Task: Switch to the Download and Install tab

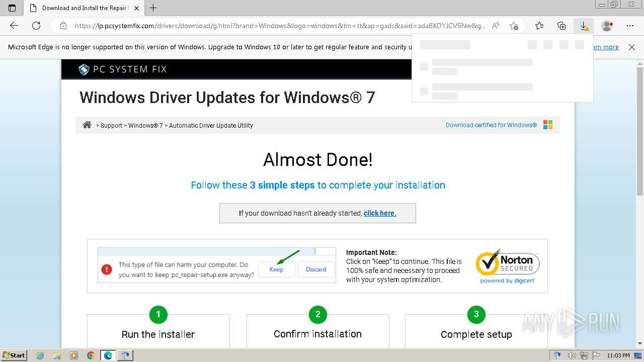Action: coord(84,8)
